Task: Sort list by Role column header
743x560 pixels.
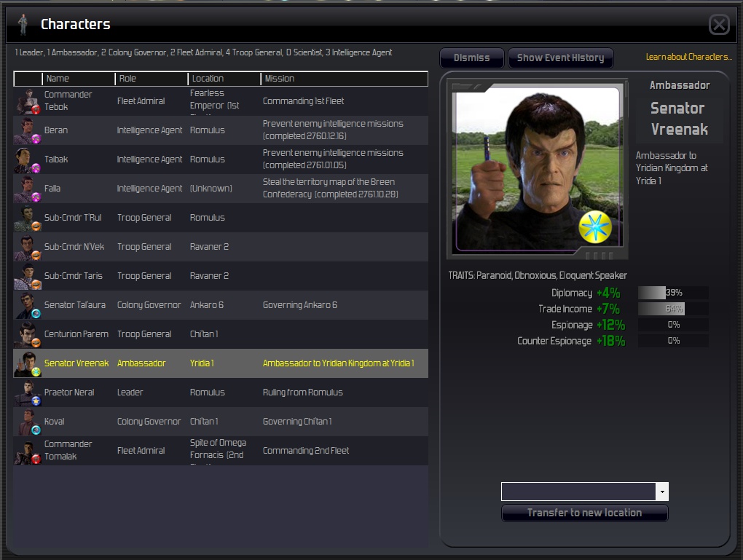Action: [x=152, y=79]
